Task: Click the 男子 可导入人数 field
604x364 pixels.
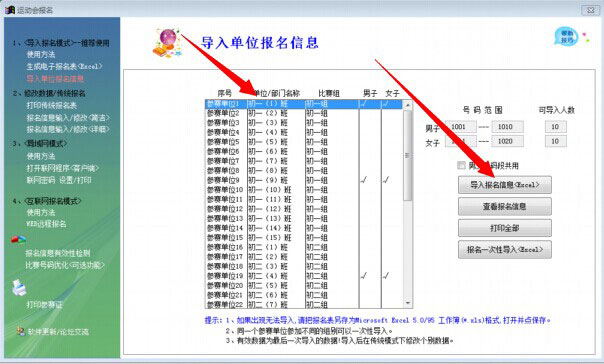Action: (x=555, y=127)
